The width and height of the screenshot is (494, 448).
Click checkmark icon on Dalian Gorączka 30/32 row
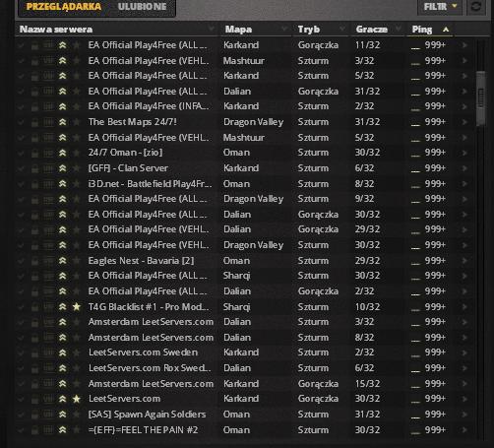(x=21, y=215)
